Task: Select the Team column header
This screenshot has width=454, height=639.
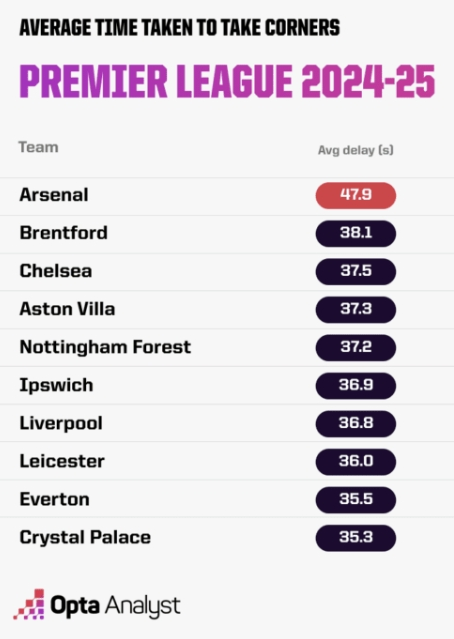Action: 38,147
